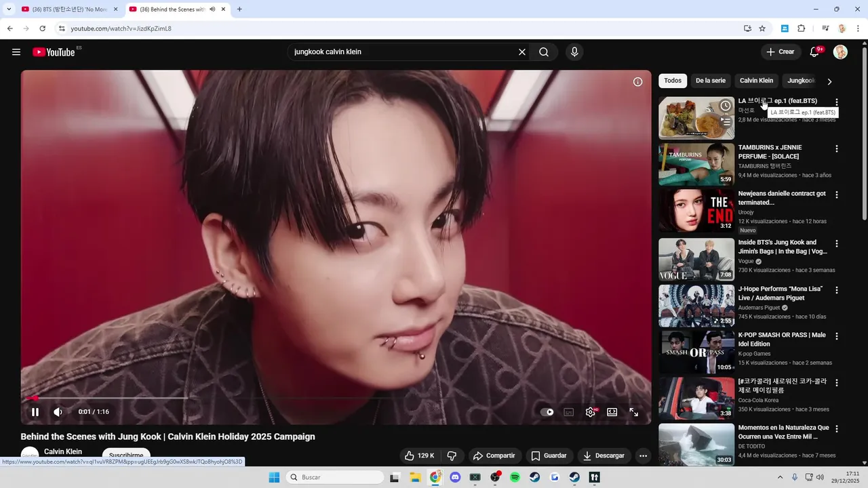The width and height of the screenshot is (868, 488).
Task: Run search with the magnifier button
Action: [544, 52]
